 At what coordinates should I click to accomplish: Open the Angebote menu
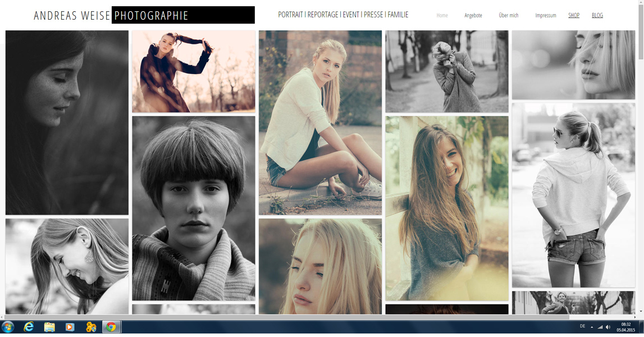[474, 15]
